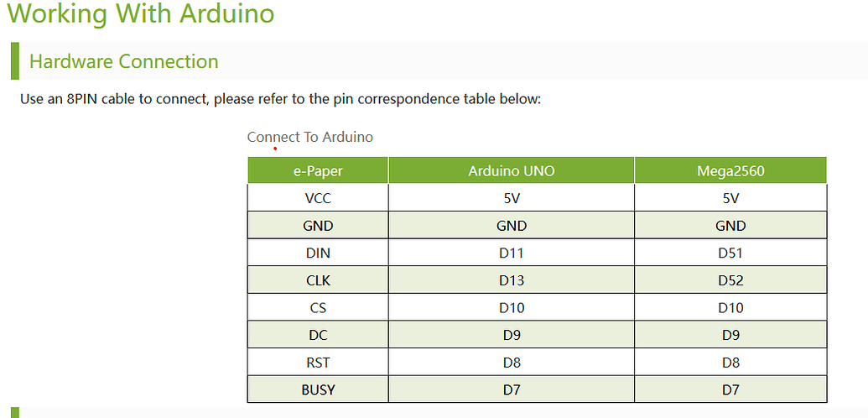Viewport: 868px width, 418px height.
Task: Click the 8PIN cable instruction sentence
Action: coord(280,99)
